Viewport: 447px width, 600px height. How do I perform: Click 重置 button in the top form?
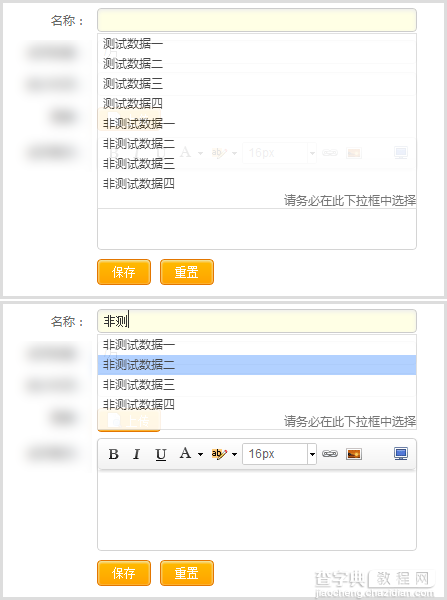[187, 272]
